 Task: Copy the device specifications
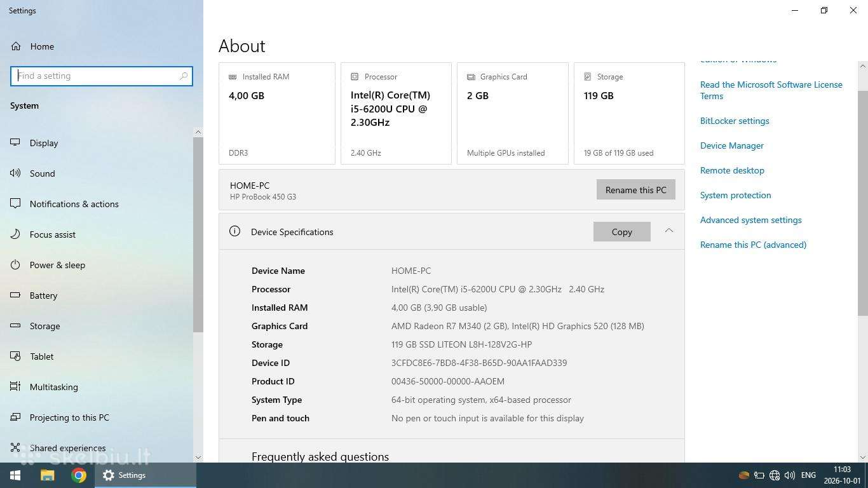(621, 232)
